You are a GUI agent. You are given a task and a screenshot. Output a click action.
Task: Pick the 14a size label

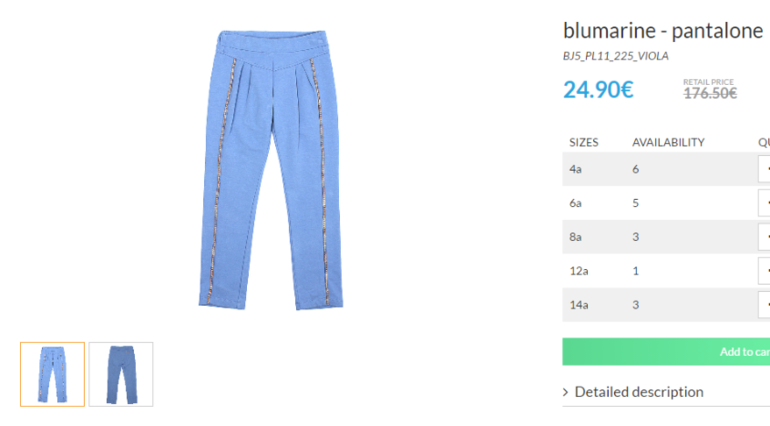tap(579, 305)
